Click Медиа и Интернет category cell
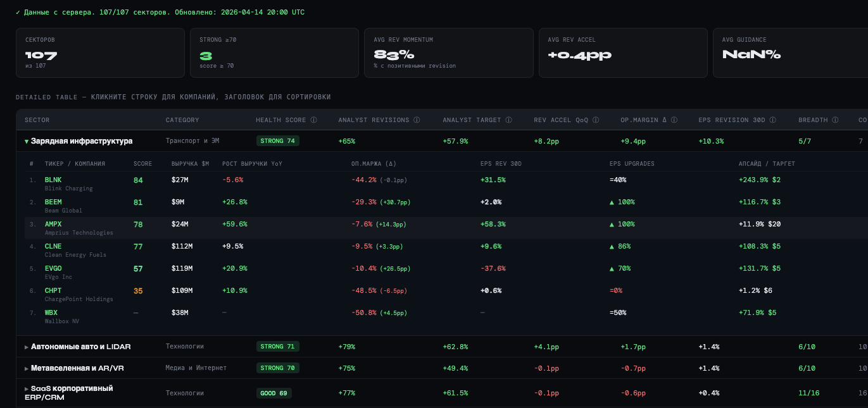This screenshot has height=408, width=868. click(x=196, y=368)
